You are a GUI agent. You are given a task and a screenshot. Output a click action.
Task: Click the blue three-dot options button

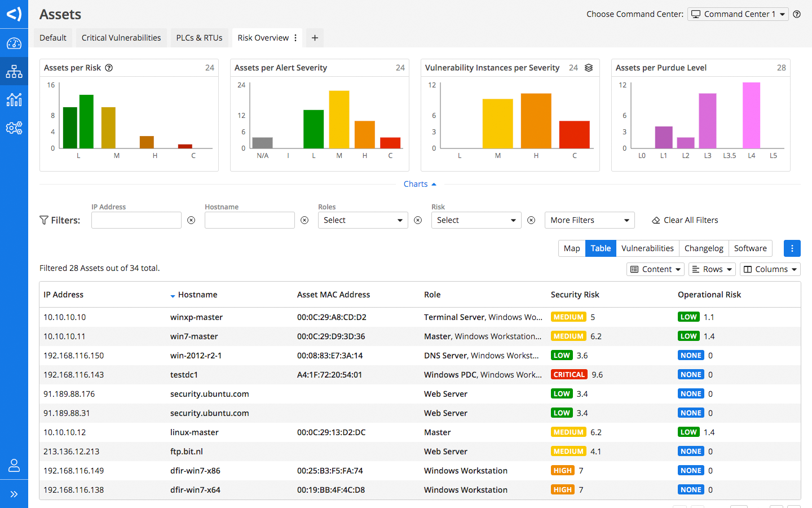792,248
